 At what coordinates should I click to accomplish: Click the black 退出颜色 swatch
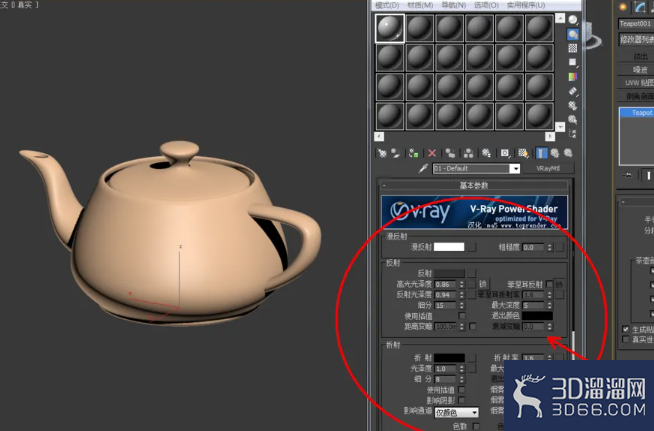[x=537, y=316]
